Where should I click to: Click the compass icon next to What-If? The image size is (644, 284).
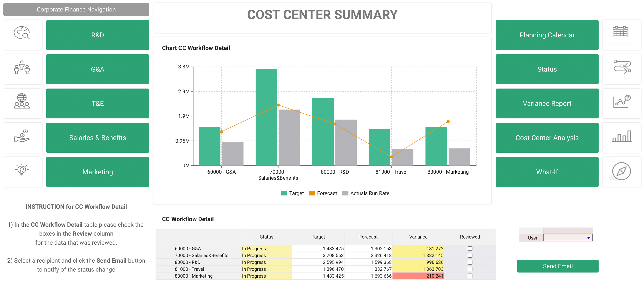621,171
